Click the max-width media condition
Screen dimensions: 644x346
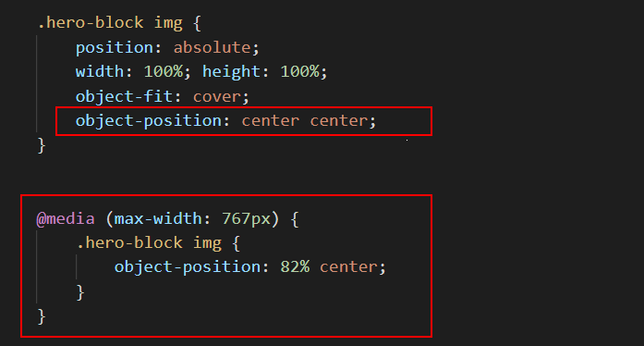click(192, 218)
